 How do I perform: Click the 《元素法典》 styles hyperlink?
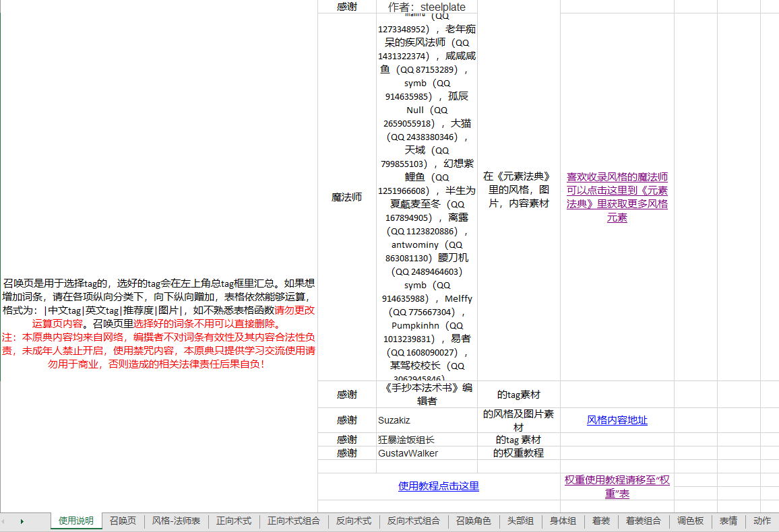point(617,197)
